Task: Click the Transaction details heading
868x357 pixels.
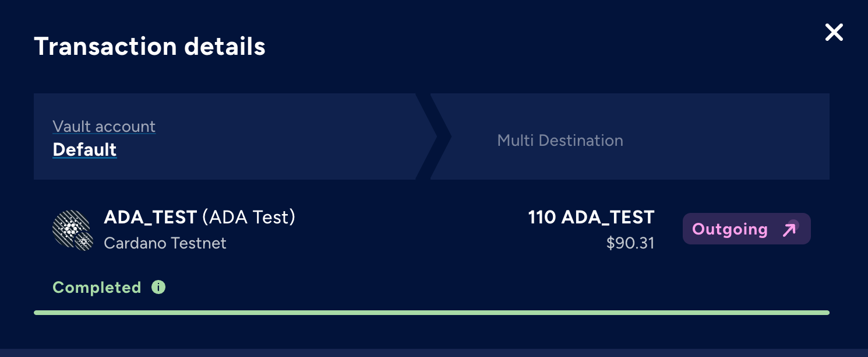Action: [150, 47]
